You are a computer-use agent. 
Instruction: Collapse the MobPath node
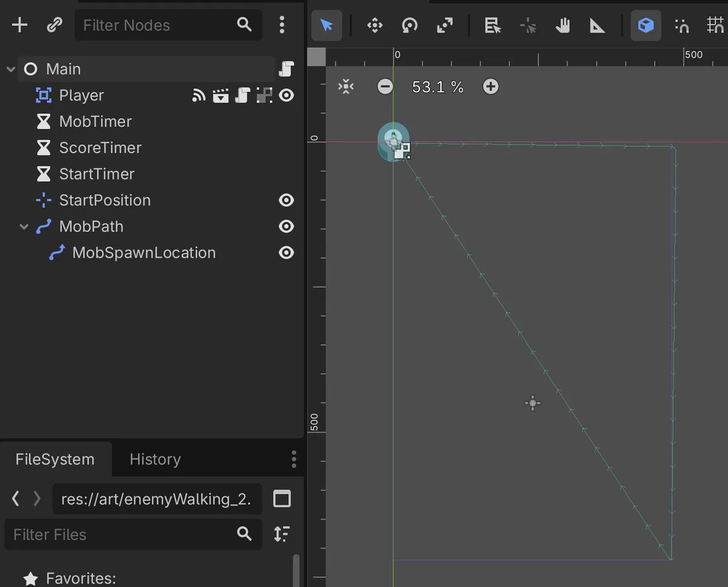point(24,226)
